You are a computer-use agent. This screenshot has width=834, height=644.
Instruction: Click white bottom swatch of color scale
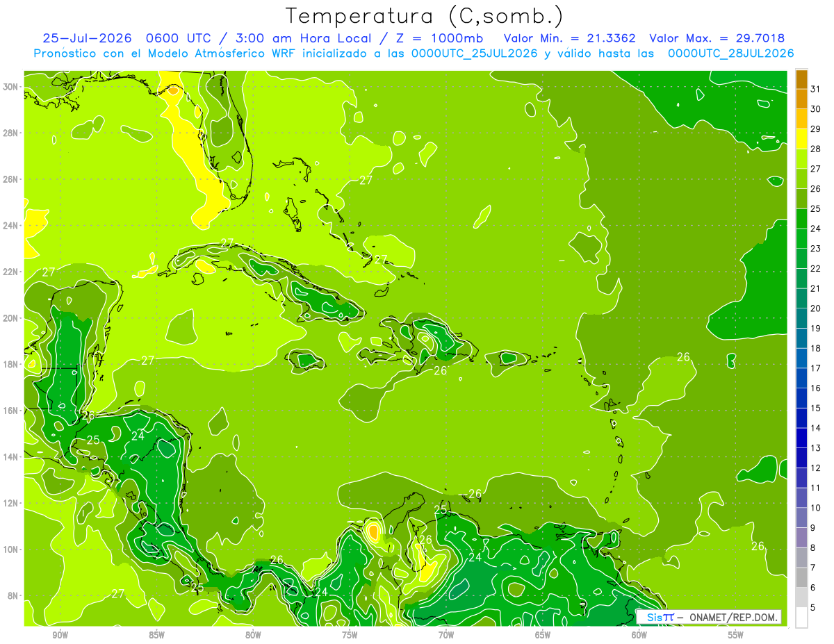[801, 618]
